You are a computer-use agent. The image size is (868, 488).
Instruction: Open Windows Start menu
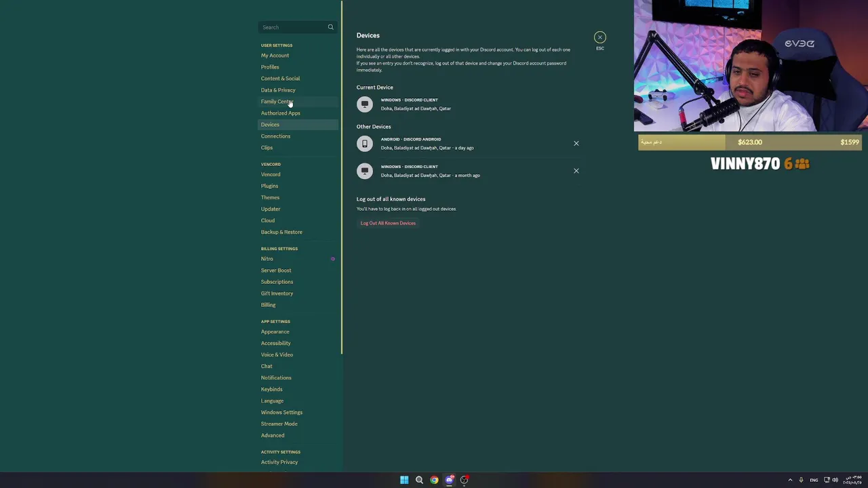pyautogui.click(x=404, y=480)
